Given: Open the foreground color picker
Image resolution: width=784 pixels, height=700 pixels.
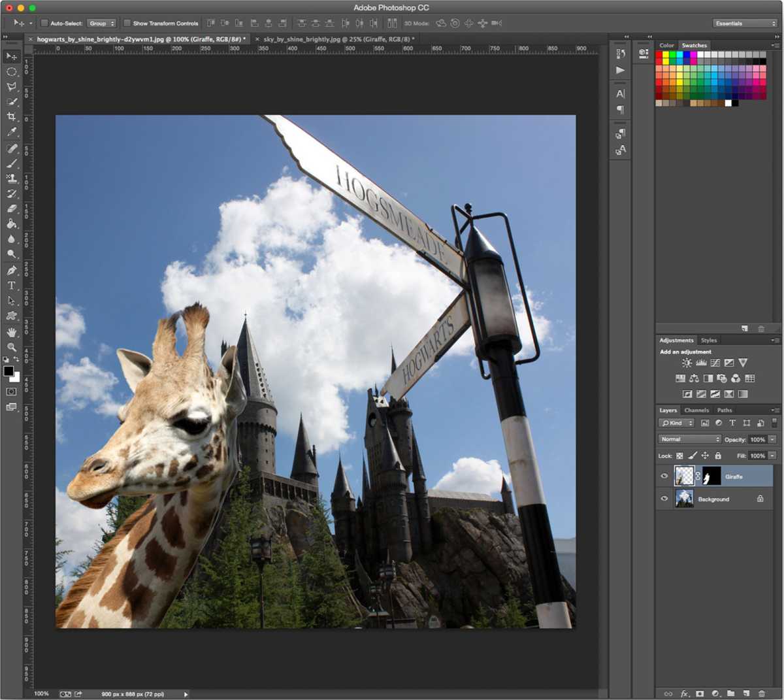Looking at the screenshot, I should point(8,371).
